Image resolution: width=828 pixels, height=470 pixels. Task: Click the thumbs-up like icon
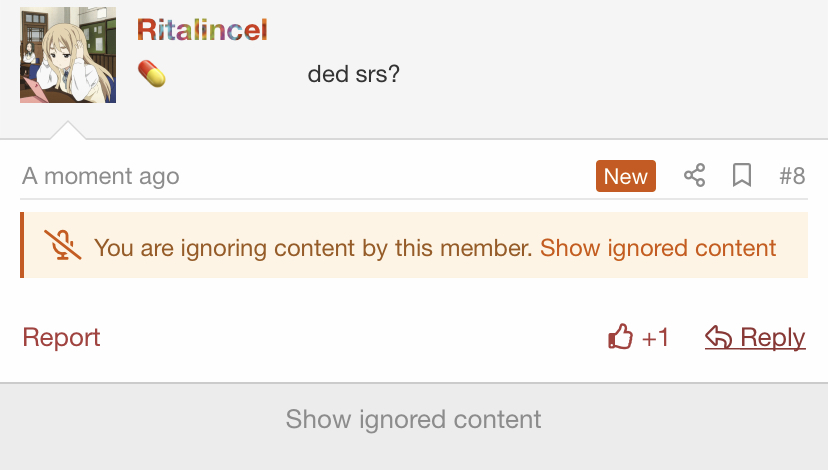pos(620,336)
